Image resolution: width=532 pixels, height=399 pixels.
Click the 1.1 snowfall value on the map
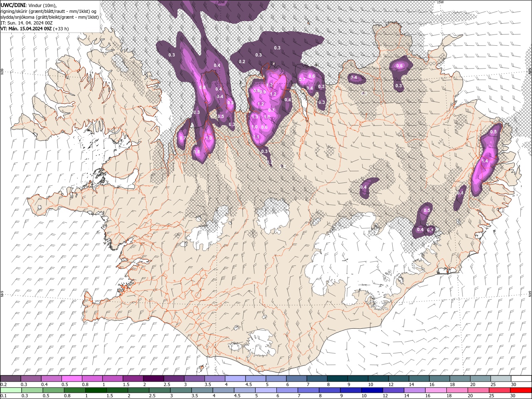[256, 137]
